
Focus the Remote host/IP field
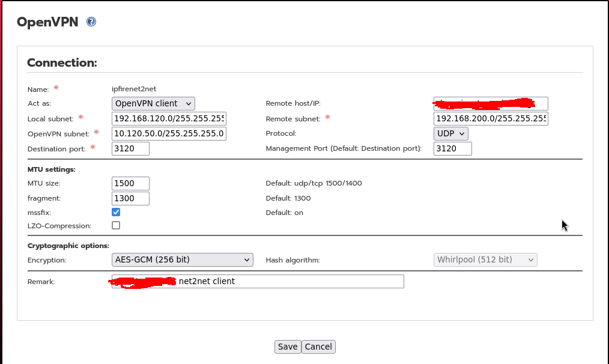coord(491,104)
